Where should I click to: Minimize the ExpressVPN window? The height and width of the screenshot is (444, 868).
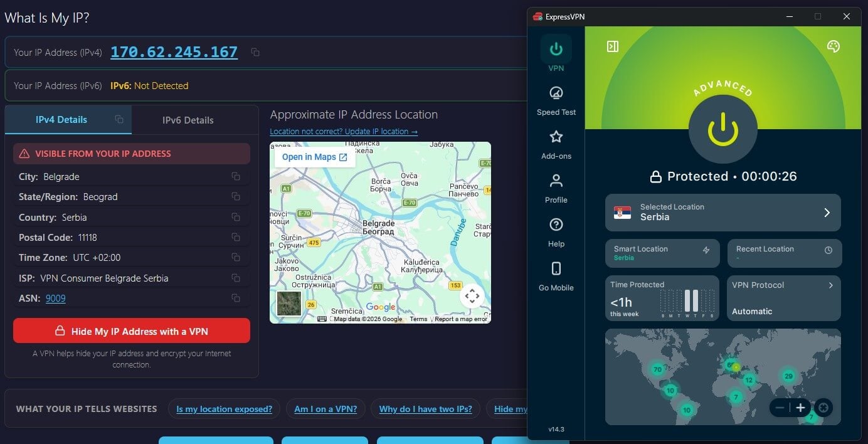[x=789, y=16]
